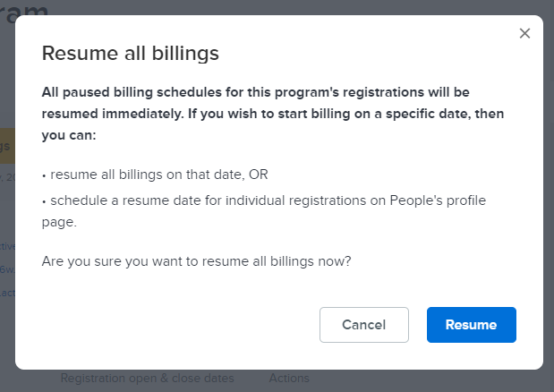Click the yellow badge at the left edge

click(x=7, y=146)
